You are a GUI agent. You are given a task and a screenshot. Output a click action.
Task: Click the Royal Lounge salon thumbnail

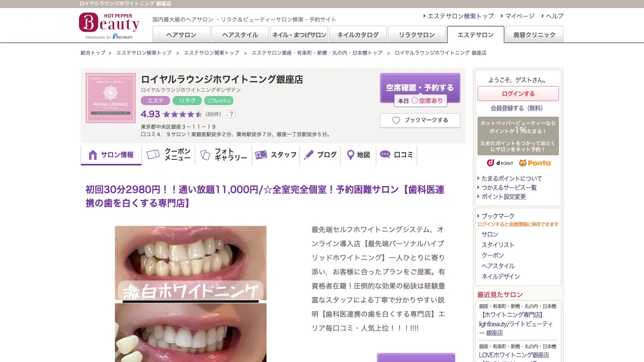pos(111,98)
